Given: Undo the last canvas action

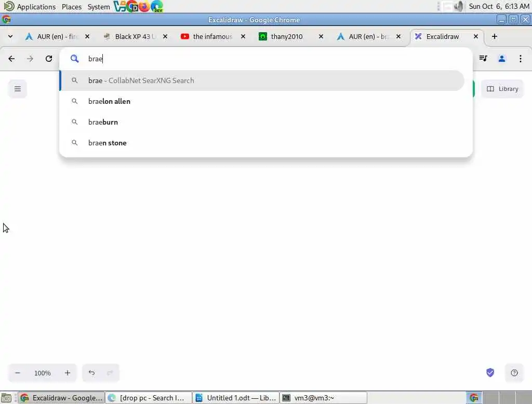Looking at the screenshot, I should [x=91, y=373].
